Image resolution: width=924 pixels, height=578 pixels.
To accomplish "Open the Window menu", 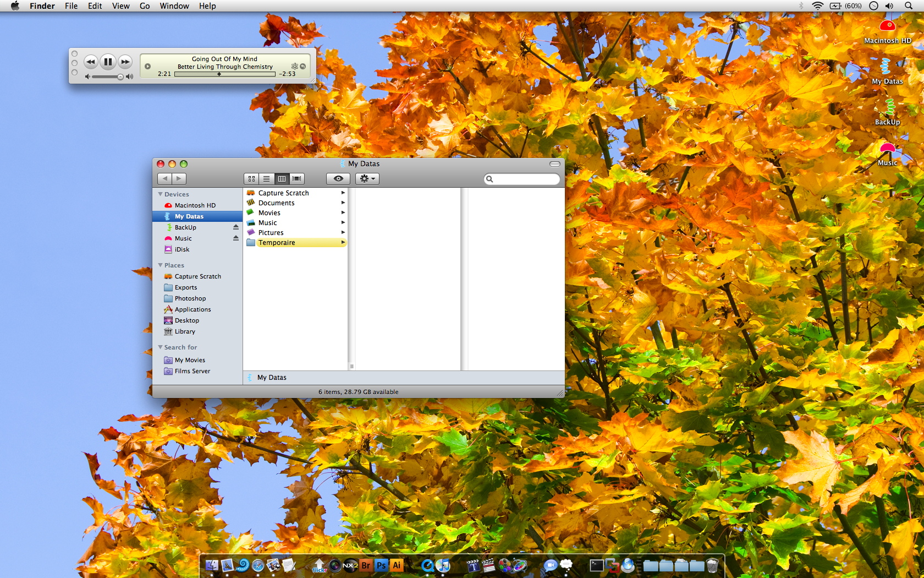I will (174, 6).
